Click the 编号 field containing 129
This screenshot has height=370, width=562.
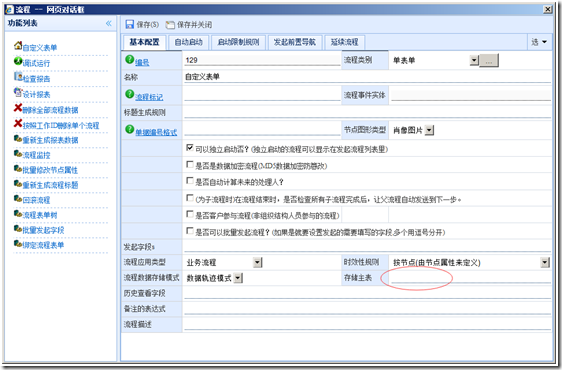tap(262, 60)
